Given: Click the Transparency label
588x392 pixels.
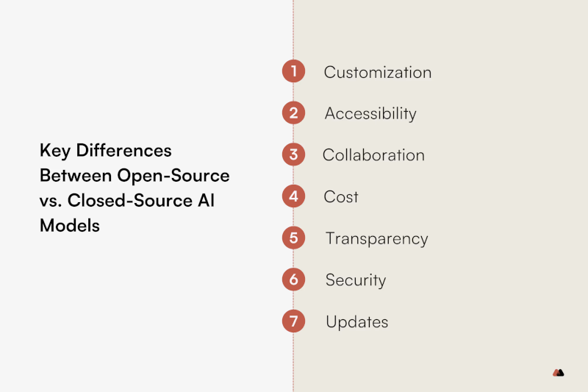Looking at the screenshot, I should pos(377,239).
